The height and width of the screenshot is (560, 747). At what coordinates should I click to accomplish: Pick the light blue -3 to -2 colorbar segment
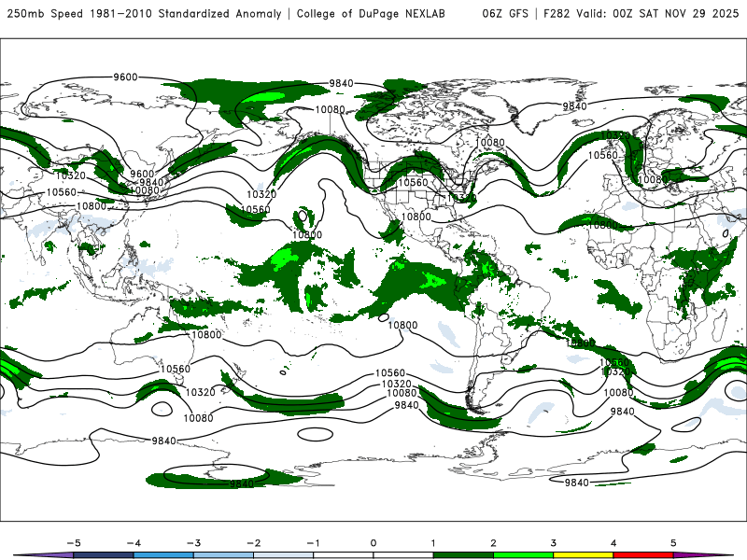click(223, 555)
